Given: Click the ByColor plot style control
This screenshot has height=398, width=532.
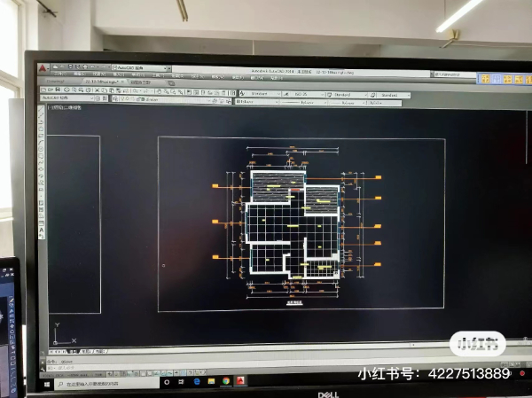Looking at the screenshot, I should click(385, 103).
